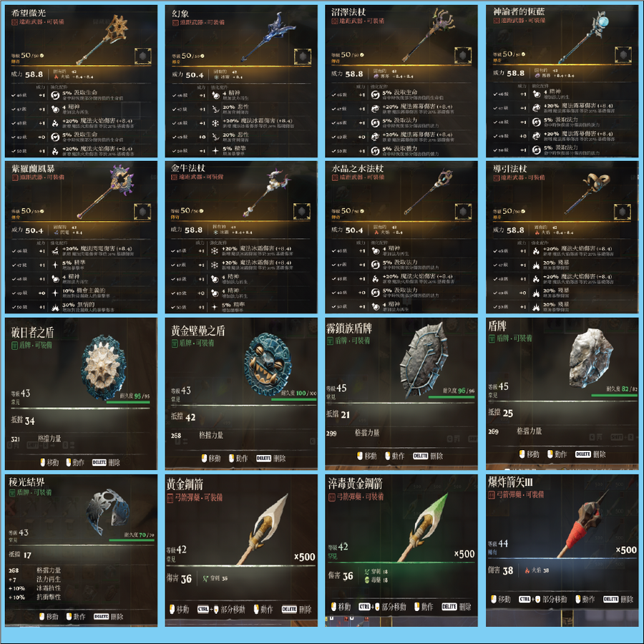This screenshot has width=644, height=644.
Task: Click the empty gem slot on 沼澤法杖
Action: 462,55
